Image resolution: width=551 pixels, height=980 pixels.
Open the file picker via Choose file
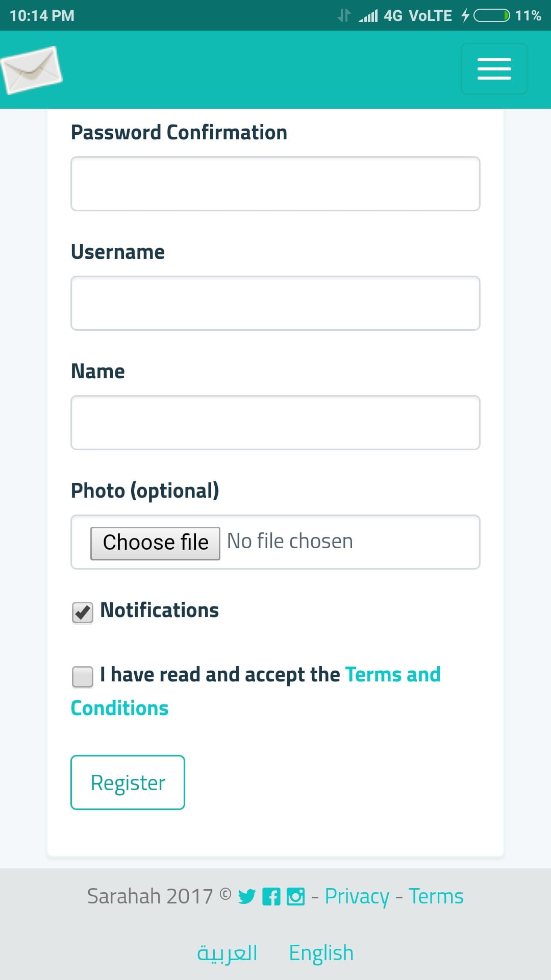155,542
